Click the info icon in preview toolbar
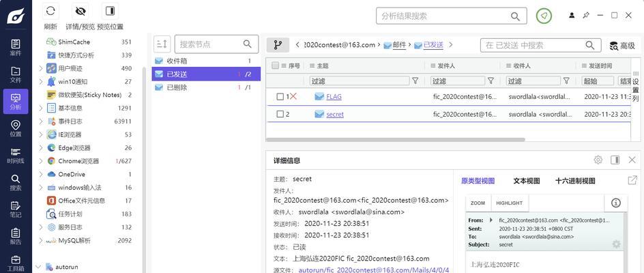644x273 pixels. [615, 203]
